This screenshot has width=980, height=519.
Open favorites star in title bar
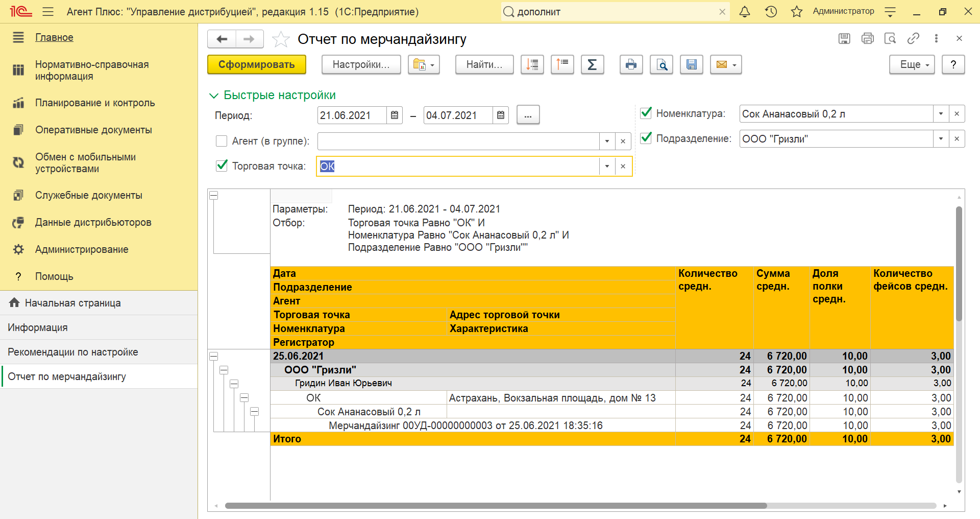[x=796, y=12]
